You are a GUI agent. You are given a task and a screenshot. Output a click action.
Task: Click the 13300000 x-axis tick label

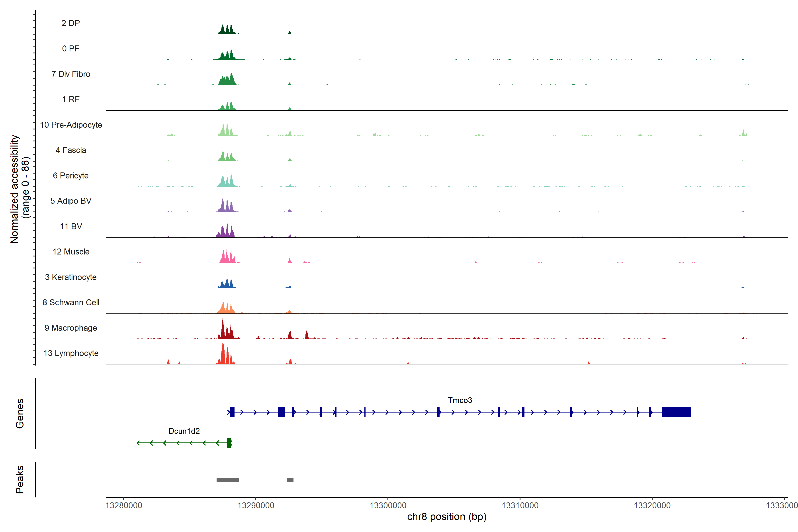[388, 506]
